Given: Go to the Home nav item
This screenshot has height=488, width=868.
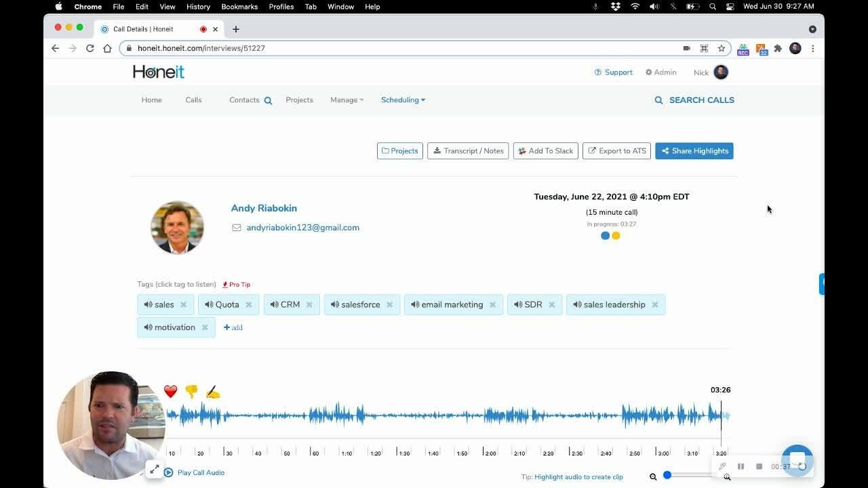Looking at the screenshot, I should 151,100.
